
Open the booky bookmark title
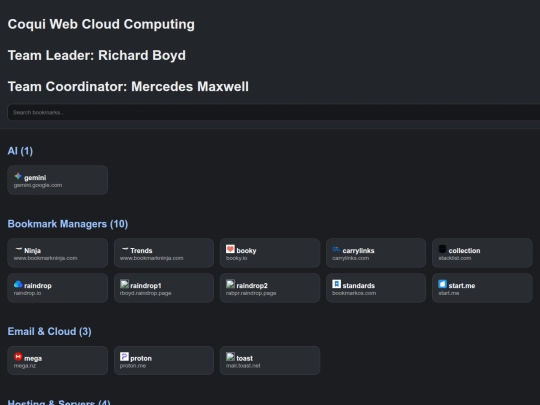[x=246, y=251]
